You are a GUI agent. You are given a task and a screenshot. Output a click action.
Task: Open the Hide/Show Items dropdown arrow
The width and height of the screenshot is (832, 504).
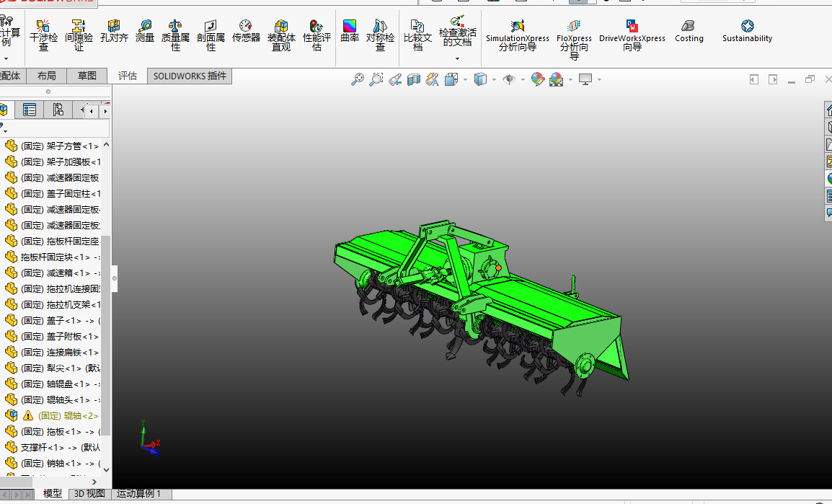pos(523,79)
